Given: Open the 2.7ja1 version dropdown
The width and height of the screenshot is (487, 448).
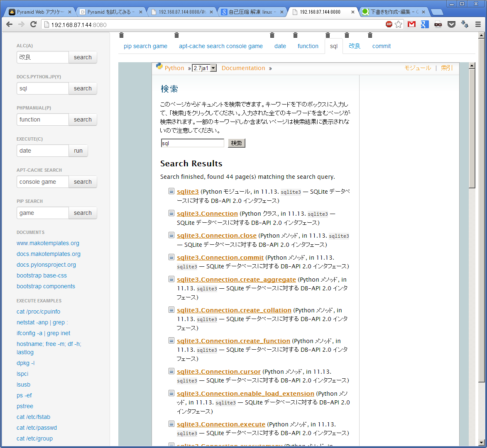Looking at the screenshot, I should (204, 68).
